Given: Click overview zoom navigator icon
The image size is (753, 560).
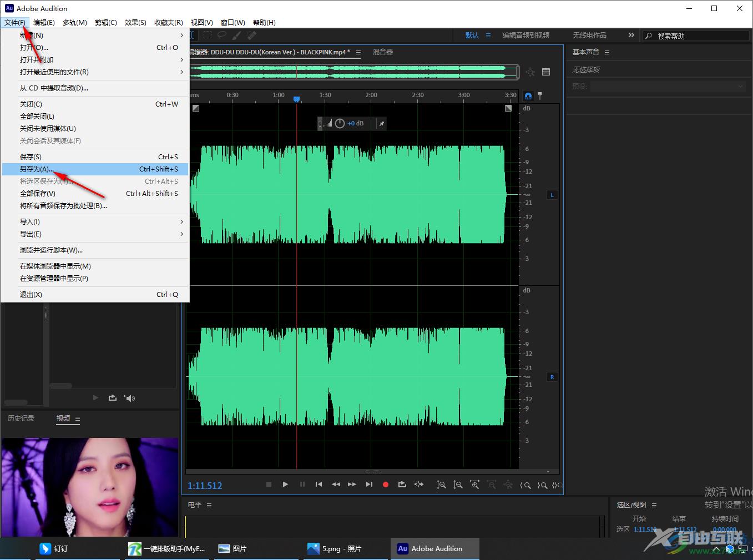Looking at the screenshot, I should [x=530, y=72].
